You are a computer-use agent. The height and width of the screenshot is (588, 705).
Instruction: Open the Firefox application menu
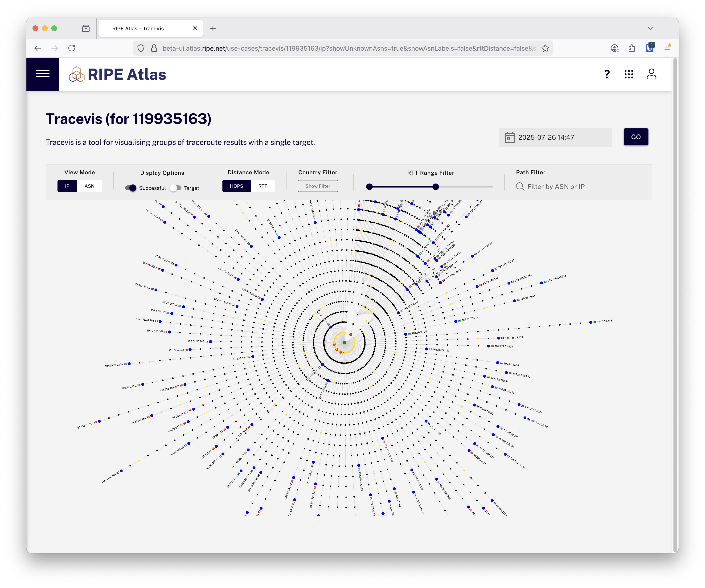[x=667, y=48]
